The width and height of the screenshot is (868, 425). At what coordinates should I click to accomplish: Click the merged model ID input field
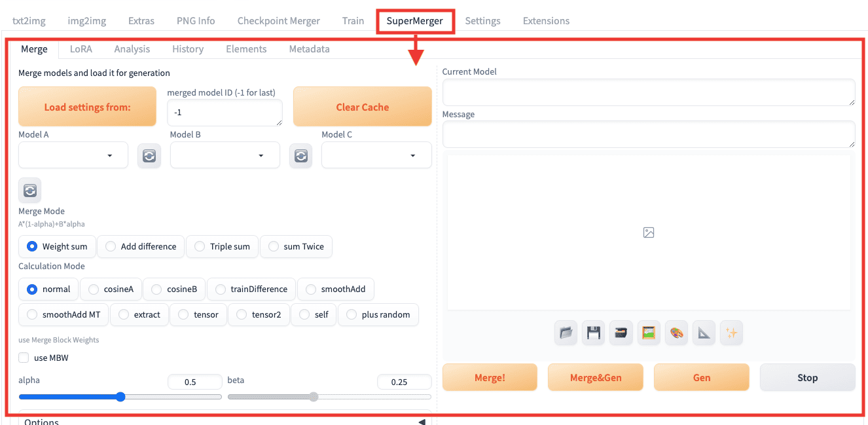(x=225, y=113)
